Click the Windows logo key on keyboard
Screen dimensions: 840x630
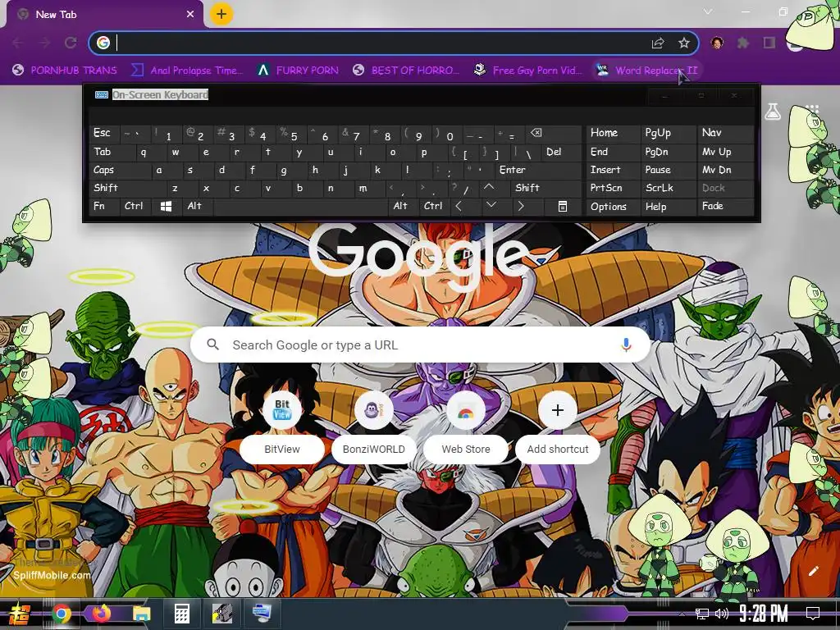pos(166,206)
